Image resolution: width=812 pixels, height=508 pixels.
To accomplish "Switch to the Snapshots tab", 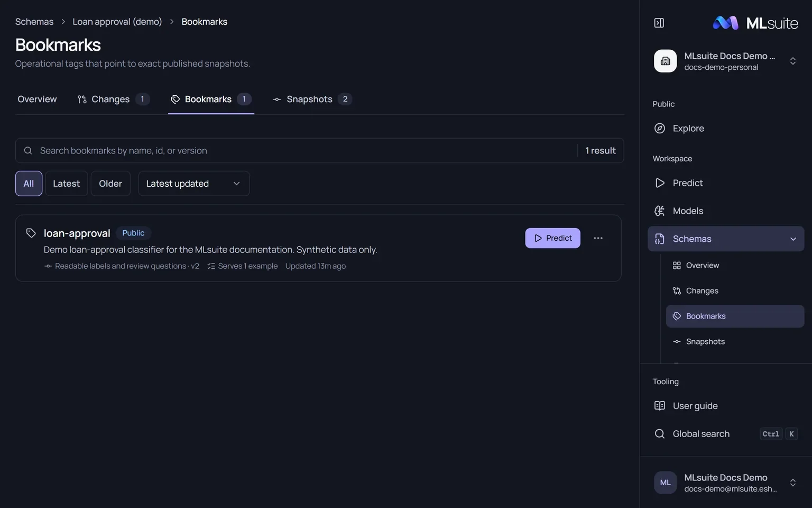I will coord(312,99).
